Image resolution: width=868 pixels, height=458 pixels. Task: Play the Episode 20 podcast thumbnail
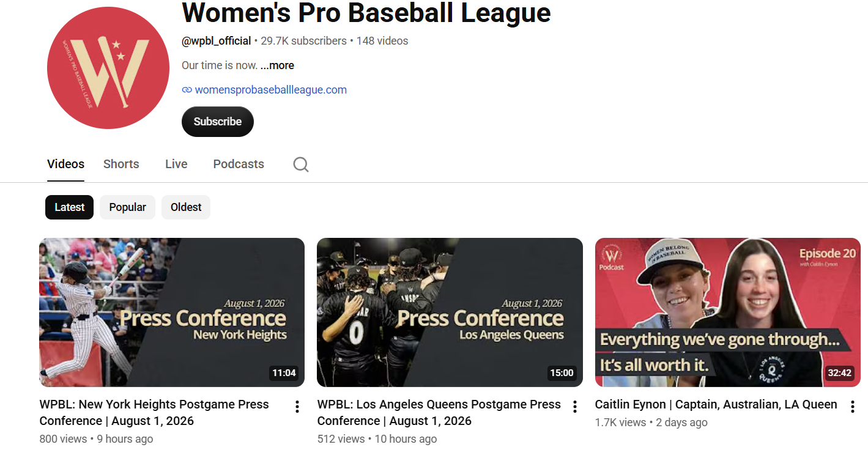[728, 312]
